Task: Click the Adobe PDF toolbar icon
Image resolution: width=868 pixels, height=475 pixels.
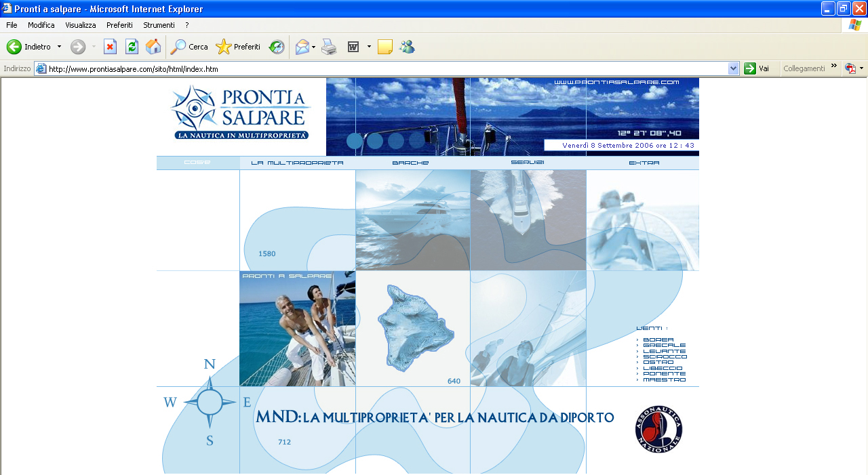Action: click(850, 68)
